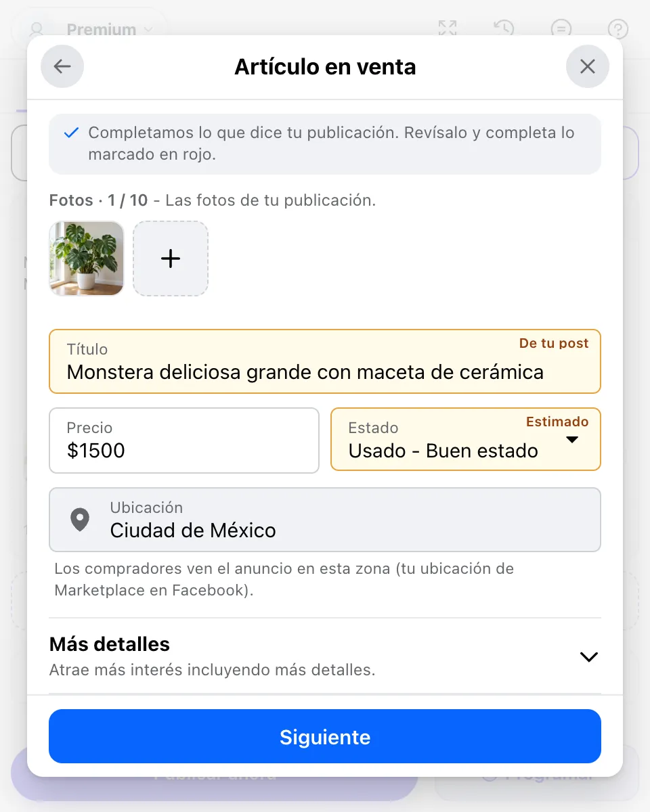The width and height of the screenshot is (650, 812).
Task: Change the Ubicación Ciudad de México field
Action: (325, 520)
